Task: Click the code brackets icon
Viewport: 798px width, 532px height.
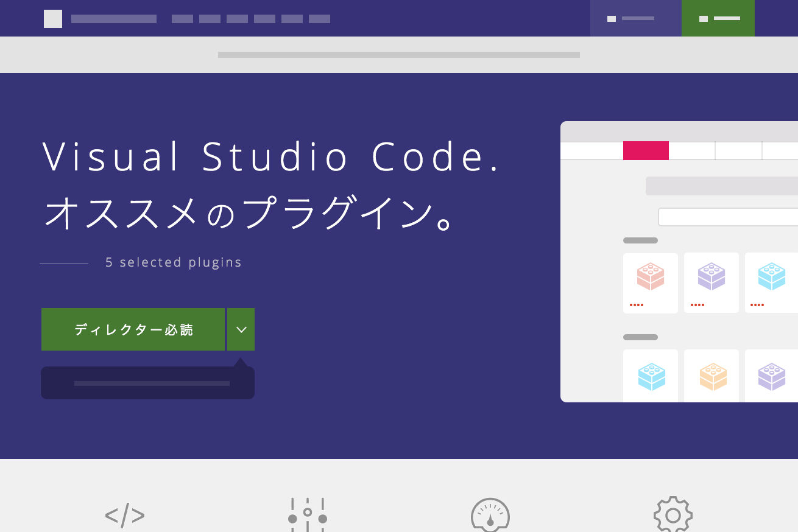Action: pos(125,516)
